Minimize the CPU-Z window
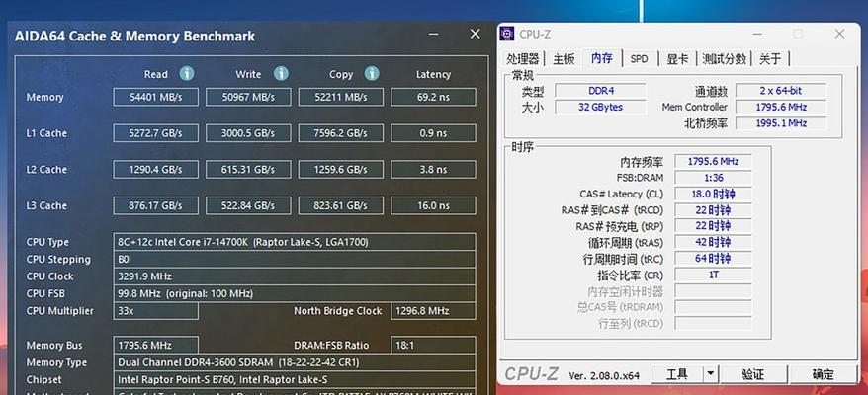Viewport: 868px width, 395px height. tap(756, 35)
